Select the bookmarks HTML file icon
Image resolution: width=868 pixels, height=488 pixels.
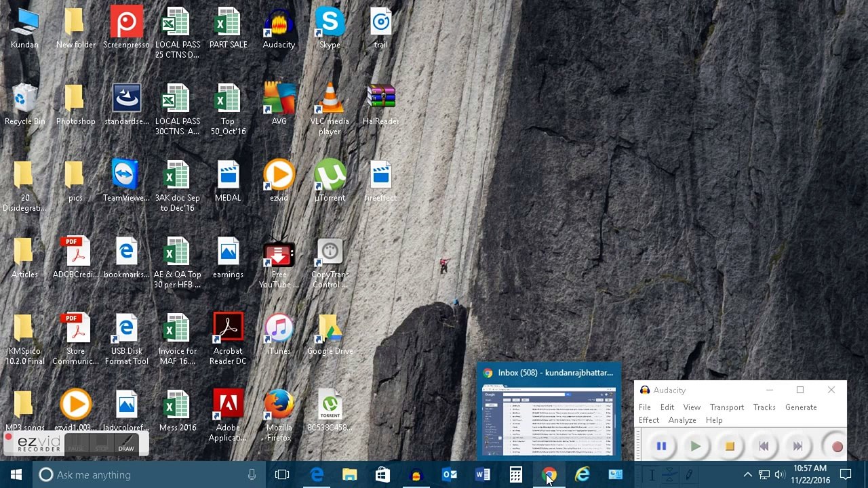(x=126, y=258)
